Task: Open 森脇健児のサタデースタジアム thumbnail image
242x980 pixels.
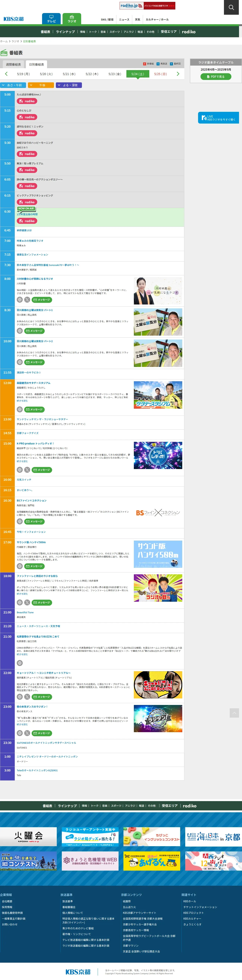Action: [x=158, y=395]
